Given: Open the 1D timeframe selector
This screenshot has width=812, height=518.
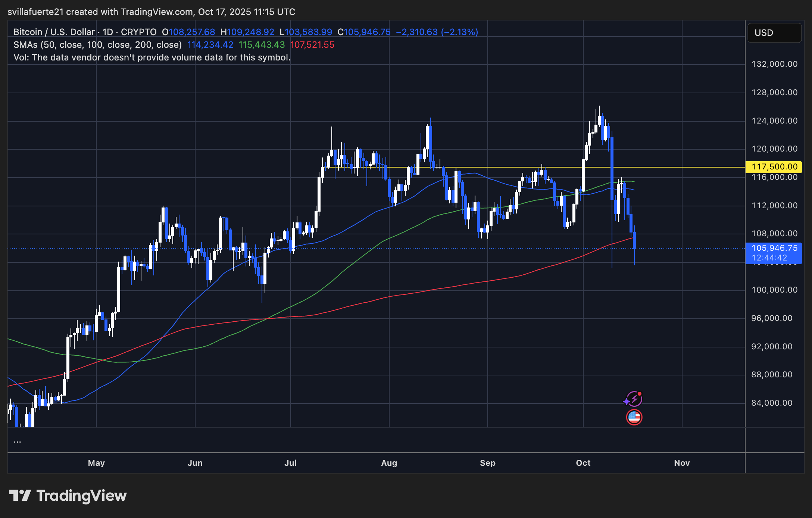Looking at the screenshot, I should pyautogui.click(x=106, y=32).
